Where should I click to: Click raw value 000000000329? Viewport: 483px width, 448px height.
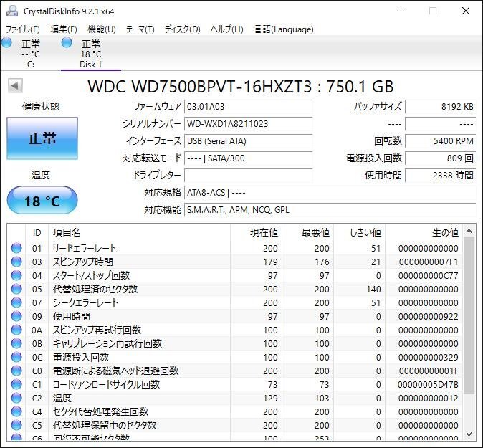coord(428,357)
